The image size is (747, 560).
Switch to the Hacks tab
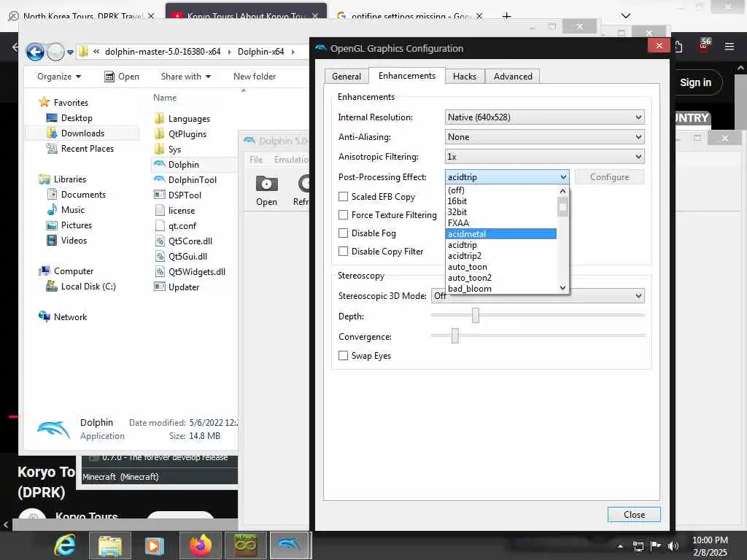(465, 76)
